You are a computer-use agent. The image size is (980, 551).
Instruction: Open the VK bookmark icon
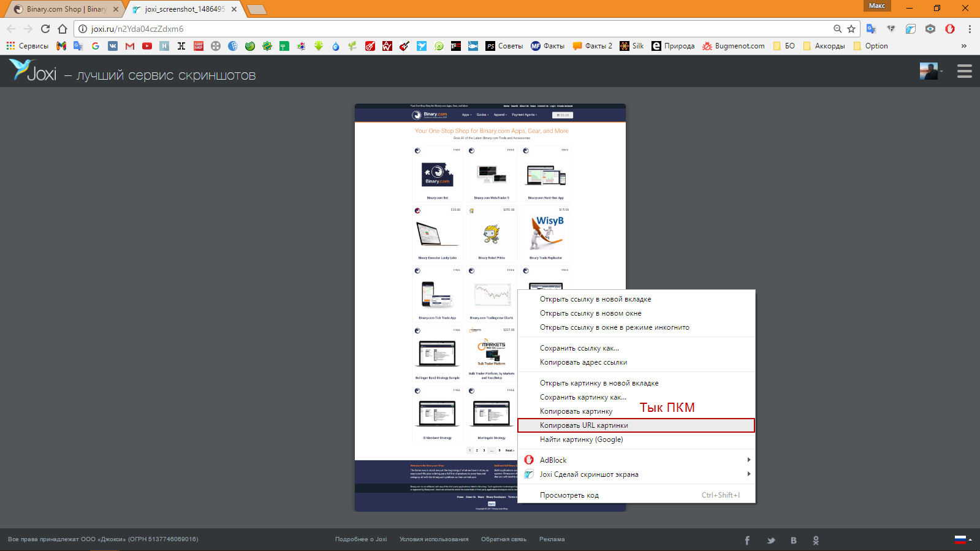pyautogui.click(x=113, y=46)
